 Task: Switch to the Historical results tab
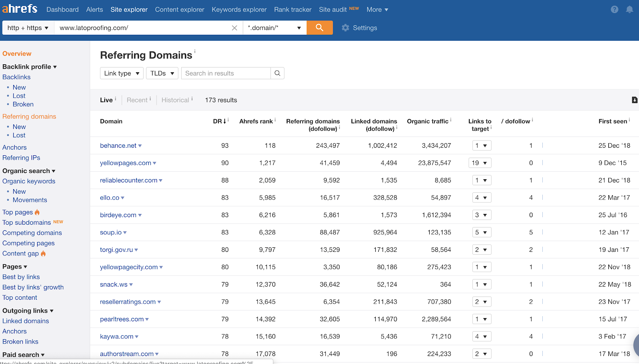coord(175,100)
